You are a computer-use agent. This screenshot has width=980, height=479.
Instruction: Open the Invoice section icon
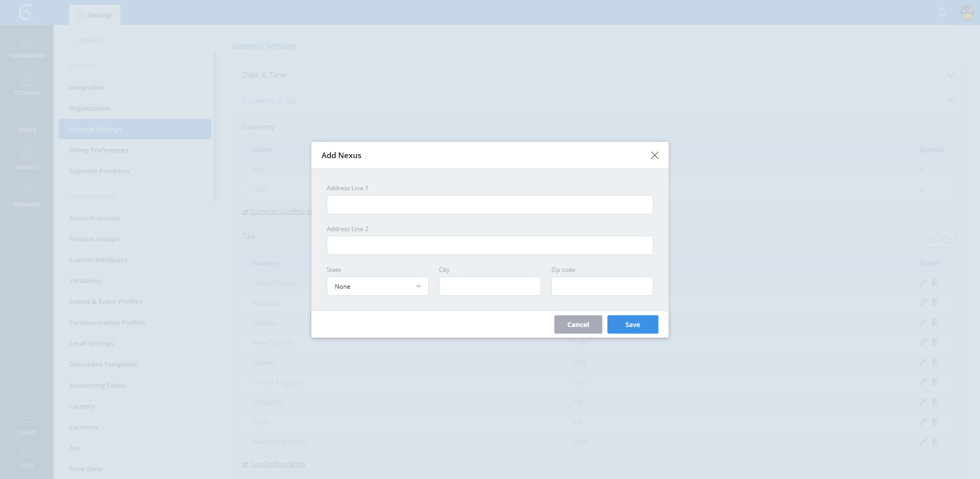click(x=27, y=154)
